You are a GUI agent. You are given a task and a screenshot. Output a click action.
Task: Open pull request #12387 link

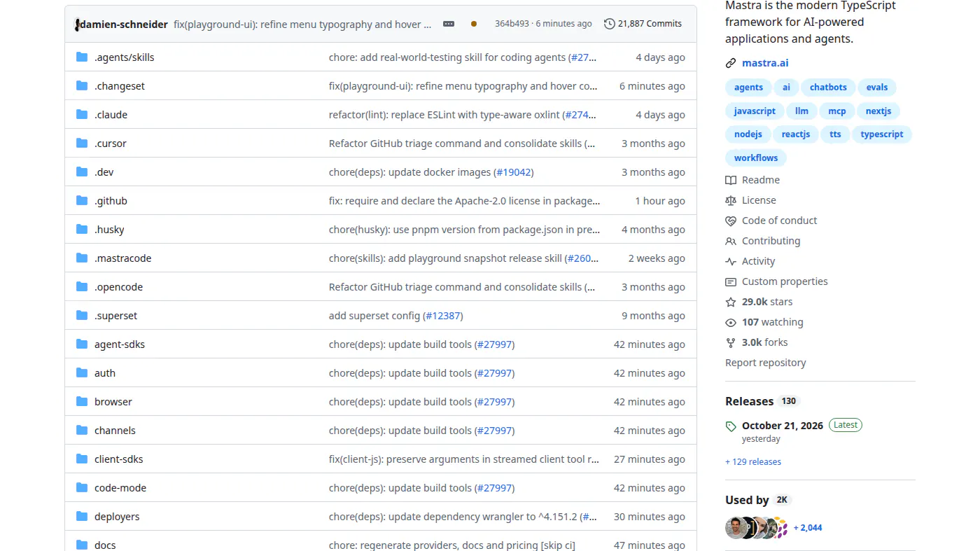(443, 315)
